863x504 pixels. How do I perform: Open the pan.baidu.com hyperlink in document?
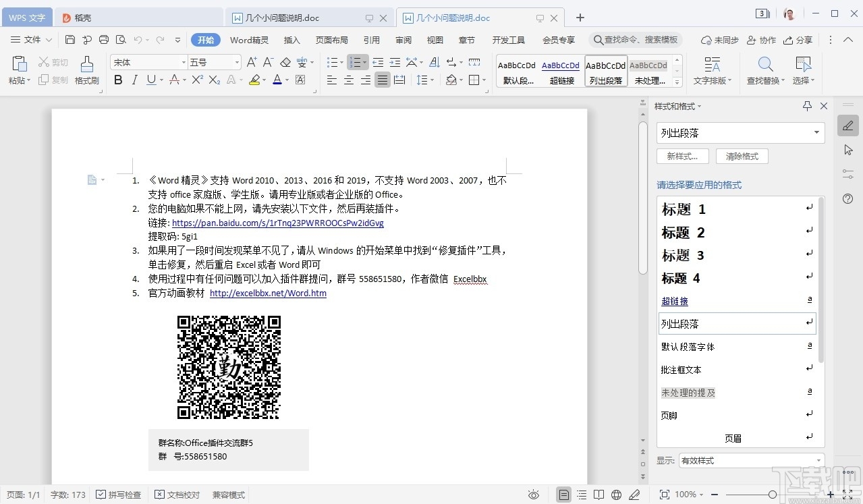(x=278, y=223)
